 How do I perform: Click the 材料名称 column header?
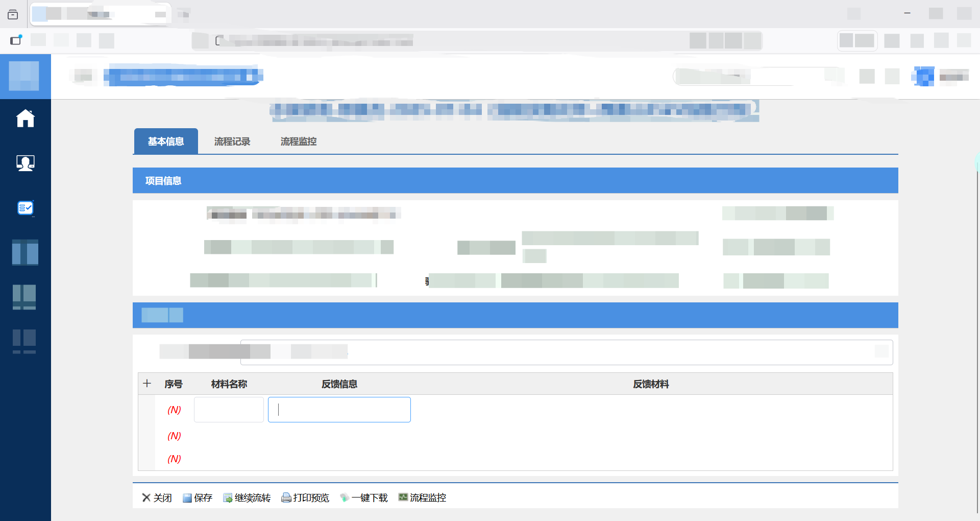click(x=229, y=384)
